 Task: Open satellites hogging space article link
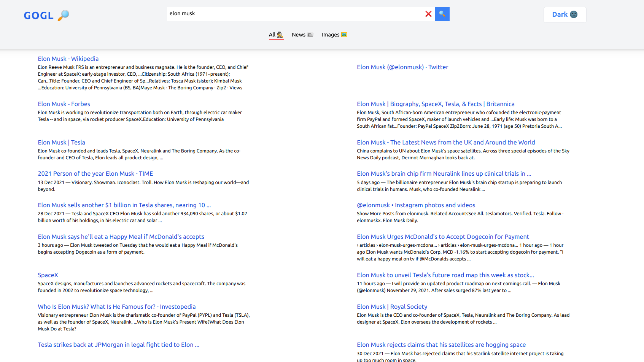[x=441, y=345]
